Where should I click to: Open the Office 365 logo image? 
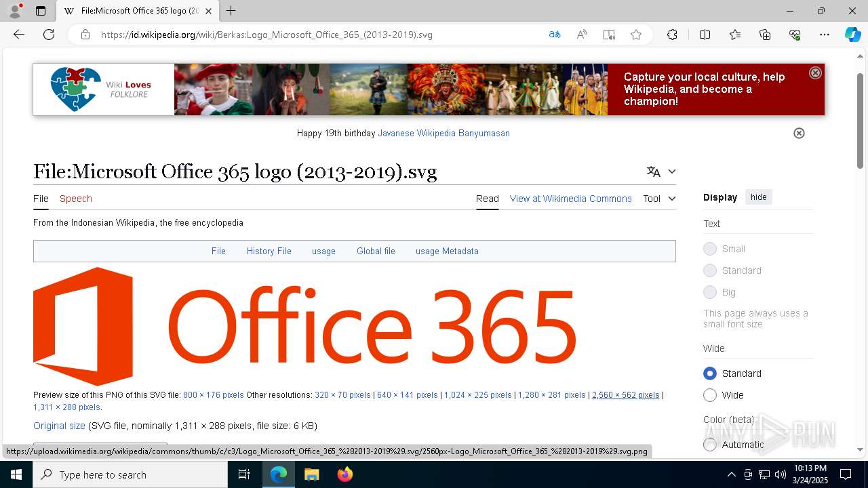tap(304, 326)
